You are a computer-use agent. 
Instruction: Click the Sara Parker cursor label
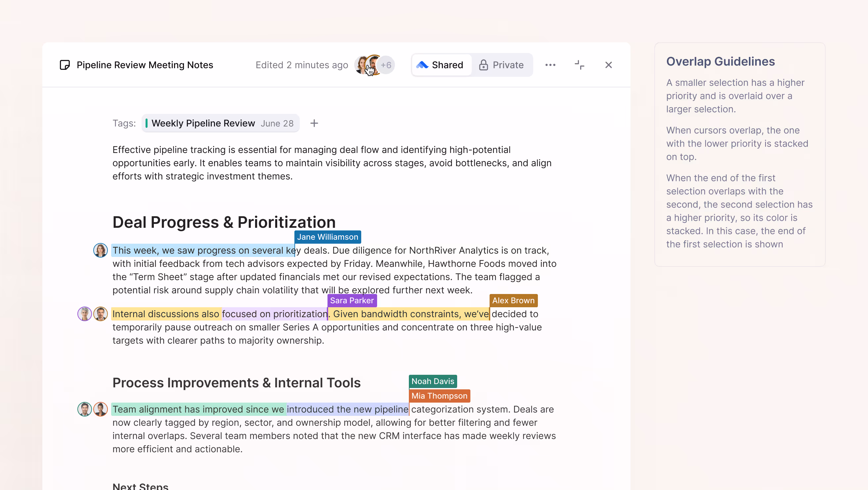pos(352,300)
